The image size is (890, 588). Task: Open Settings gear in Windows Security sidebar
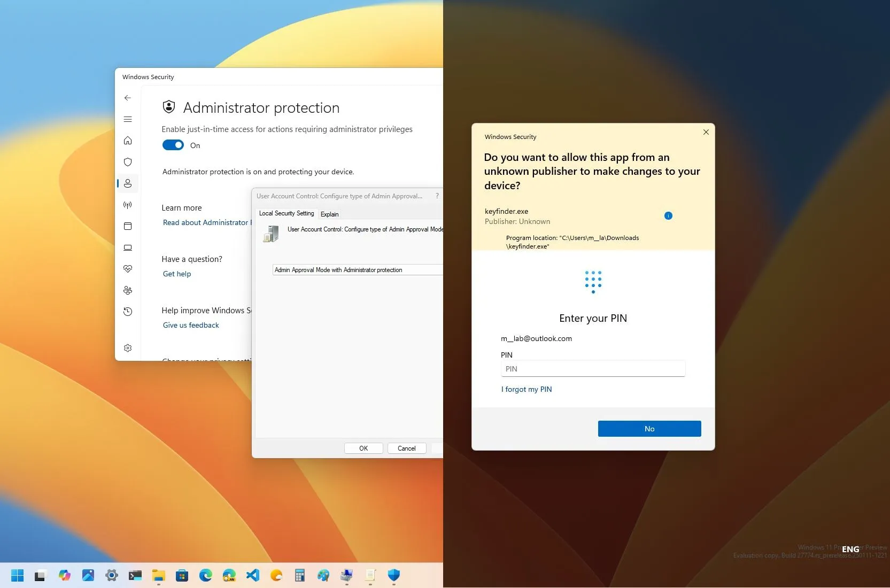click(x=127, y=348)
